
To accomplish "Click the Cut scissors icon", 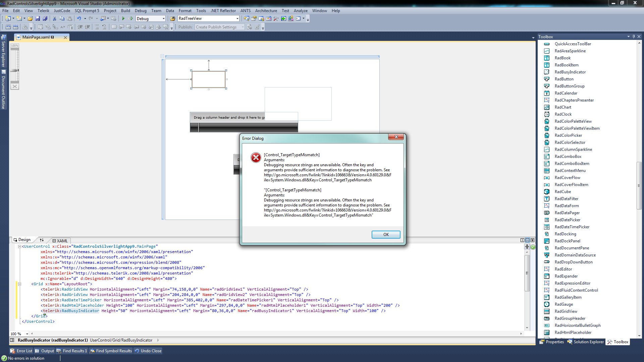I will [x=54, y=19].
